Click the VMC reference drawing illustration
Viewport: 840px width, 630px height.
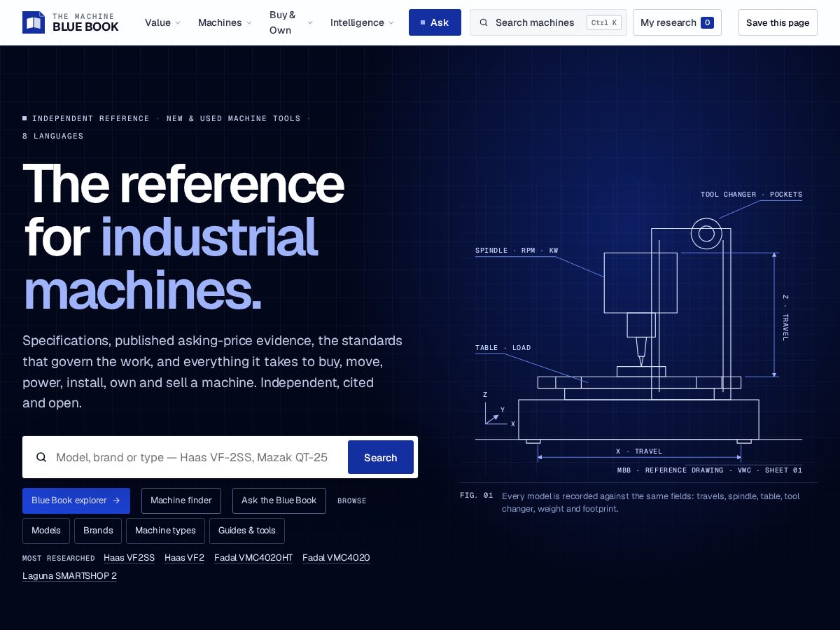638,329
